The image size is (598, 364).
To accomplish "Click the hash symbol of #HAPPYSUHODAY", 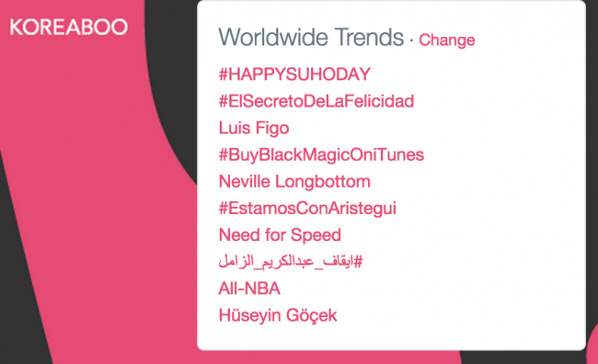I will pyautogui.click(x=224, y=74).
